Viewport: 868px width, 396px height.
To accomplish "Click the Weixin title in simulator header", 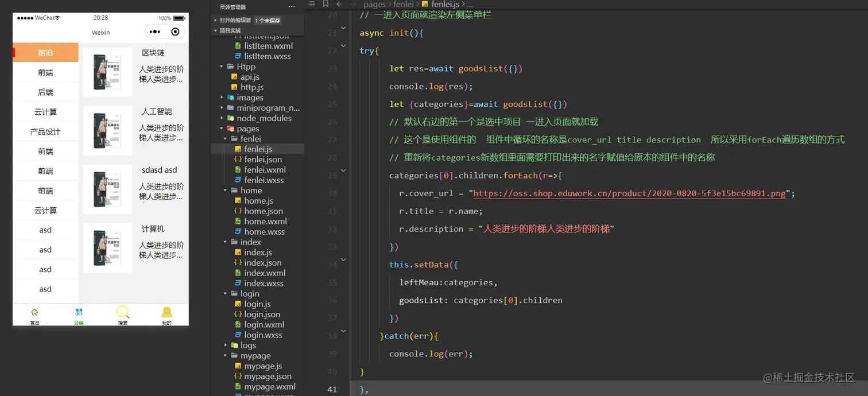I will click(100, 33).
